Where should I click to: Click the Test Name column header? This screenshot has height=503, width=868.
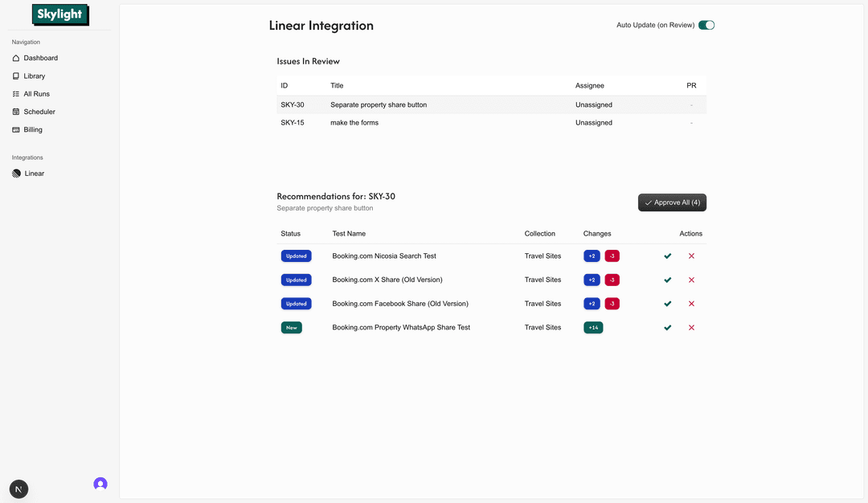349,234
